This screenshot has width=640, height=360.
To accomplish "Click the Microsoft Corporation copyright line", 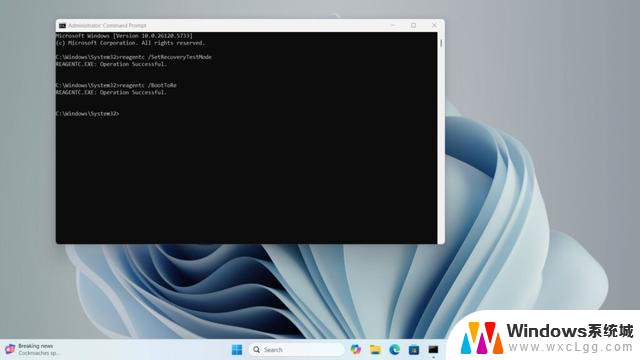I will [130, 43].
